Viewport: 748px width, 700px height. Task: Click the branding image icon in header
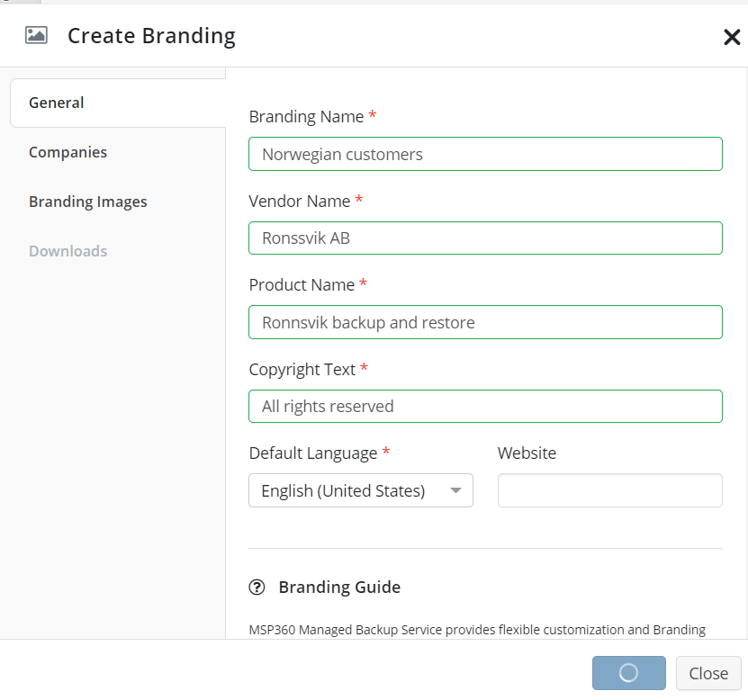(x=36, y=35)
